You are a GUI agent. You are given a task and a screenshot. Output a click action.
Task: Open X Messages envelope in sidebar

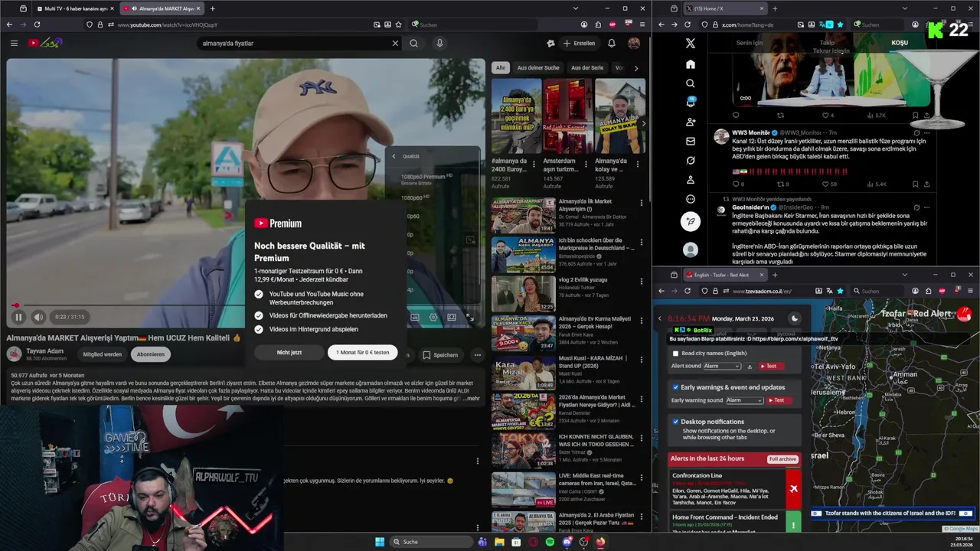point(691,141)
